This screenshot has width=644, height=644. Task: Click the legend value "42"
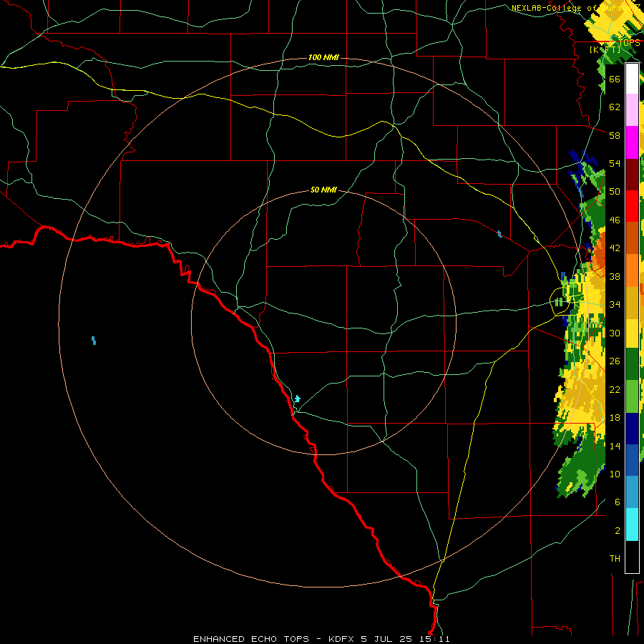615,248
